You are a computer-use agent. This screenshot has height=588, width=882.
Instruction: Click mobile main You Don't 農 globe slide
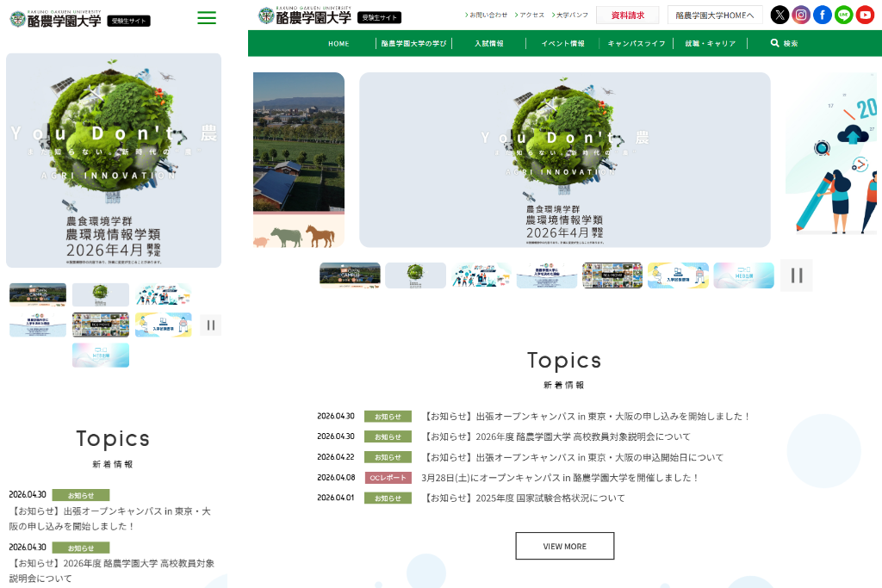114,160
